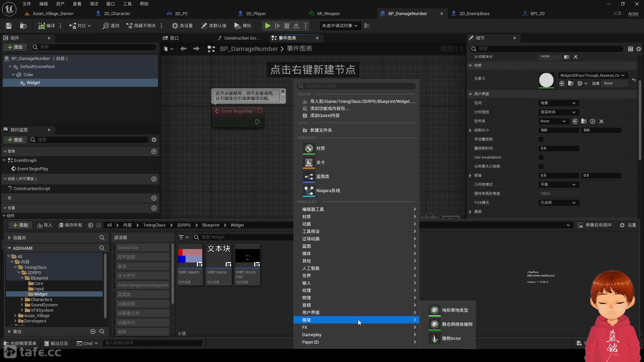Open 类默认值 class defaults
Viewport: 644px width, 362px height.
214,26
